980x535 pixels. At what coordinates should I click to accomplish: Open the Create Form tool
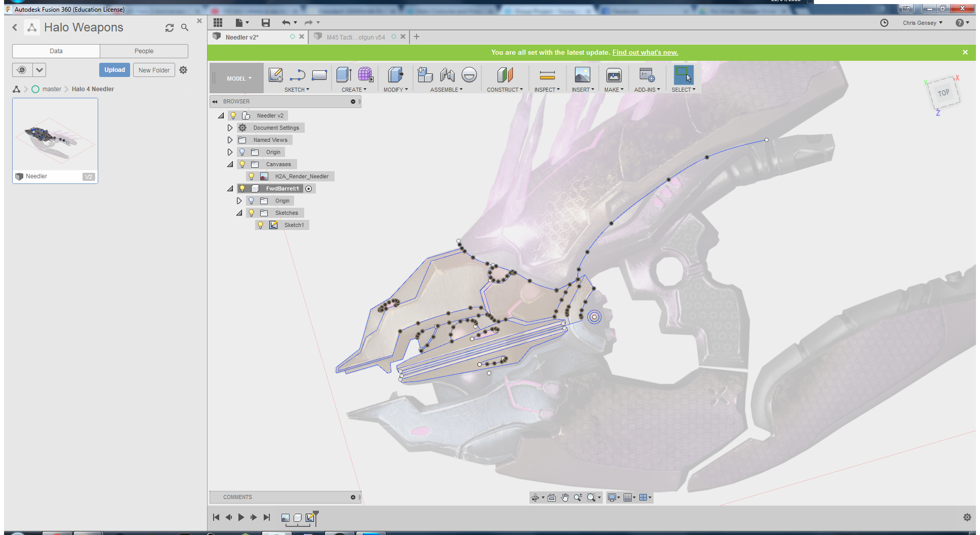coord(365,75)
